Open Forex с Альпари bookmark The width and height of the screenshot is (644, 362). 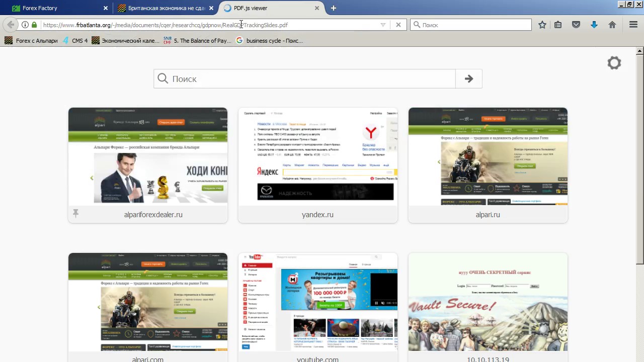click(x=31, y=41)
